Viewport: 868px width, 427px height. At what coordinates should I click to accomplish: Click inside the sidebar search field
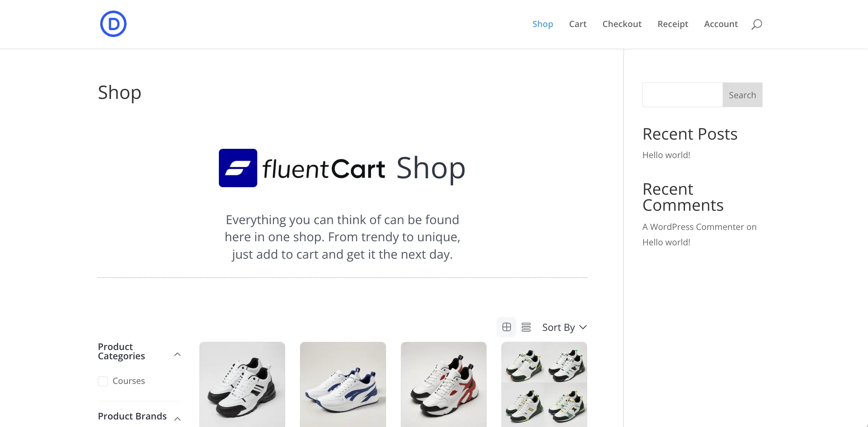[682, 94]
